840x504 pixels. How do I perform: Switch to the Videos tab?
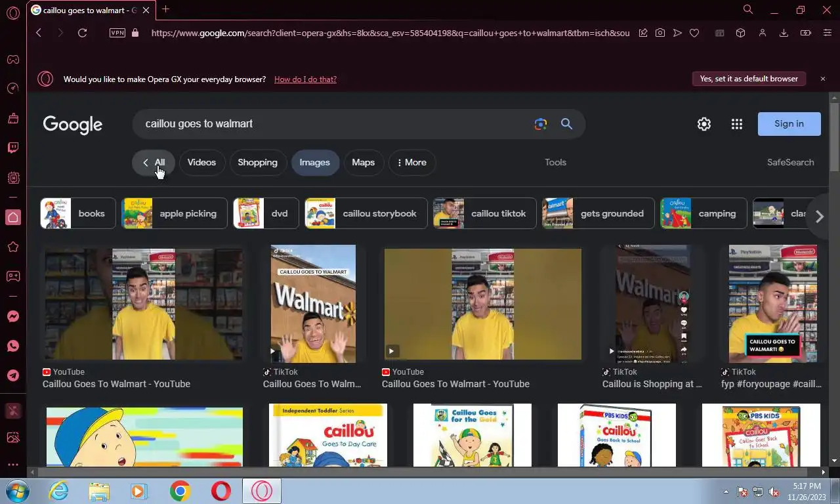coord(201,163)
